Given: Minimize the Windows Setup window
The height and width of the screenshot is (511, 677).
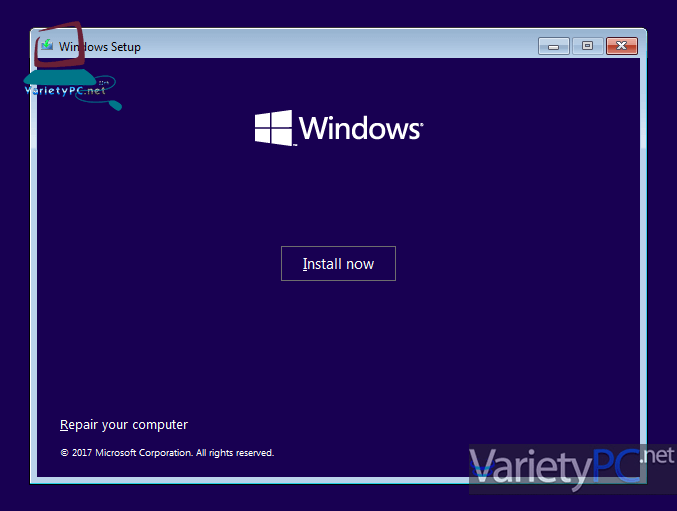Looking at the screenshot, I should 553,46.
